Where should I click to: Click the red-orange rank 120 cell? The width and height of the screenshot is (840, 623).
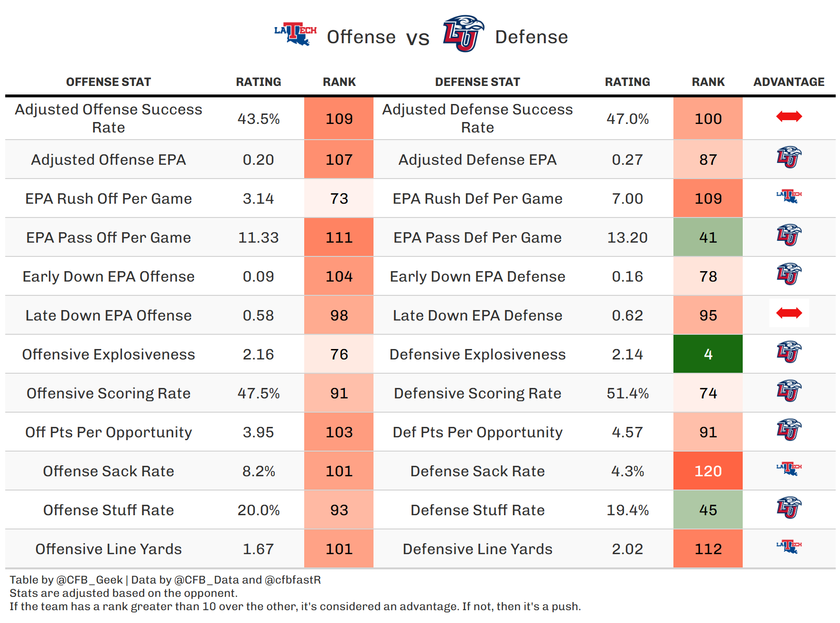[708, 471]
